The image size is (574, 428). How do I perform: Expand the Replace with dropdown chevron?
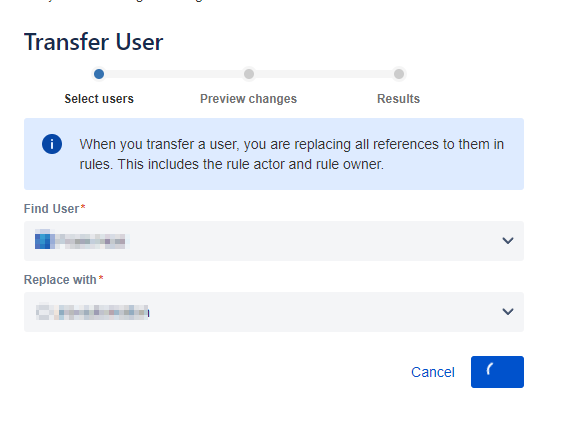[x=507, y=312]
